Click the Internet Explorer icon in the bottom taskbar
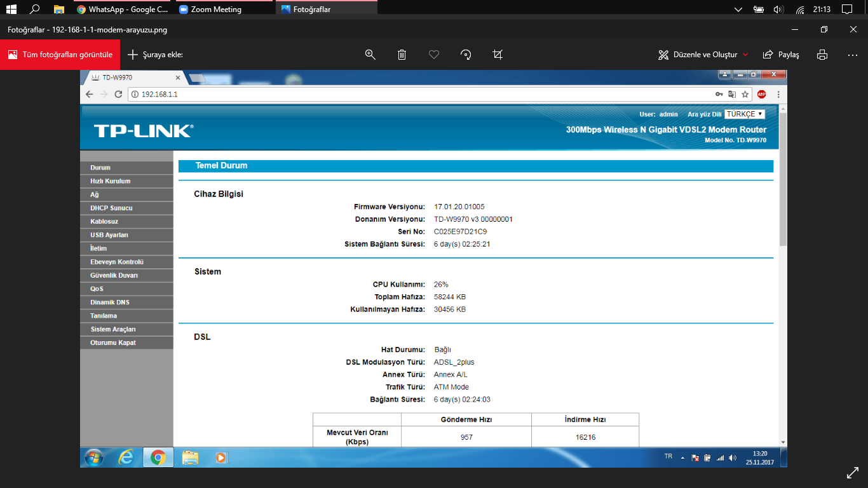Viewport: 868px width, 488px height. (126, 457)
